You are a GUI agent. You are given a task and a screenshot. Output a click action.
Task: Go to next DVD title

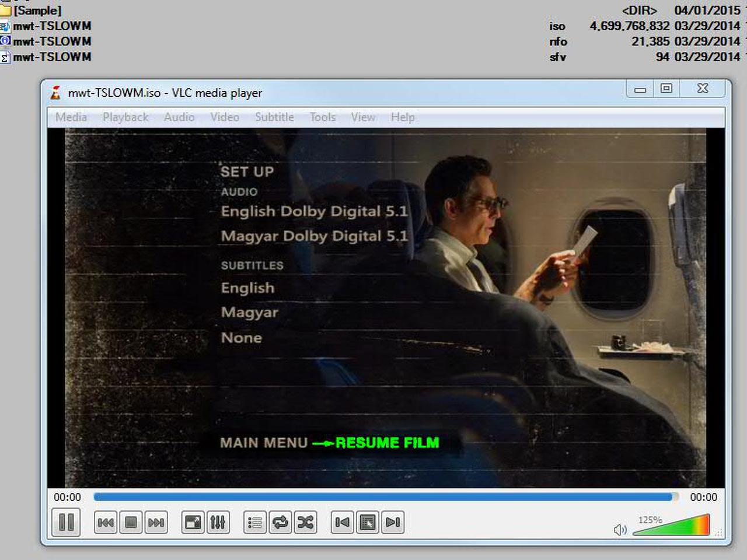[x=393, y=522]
